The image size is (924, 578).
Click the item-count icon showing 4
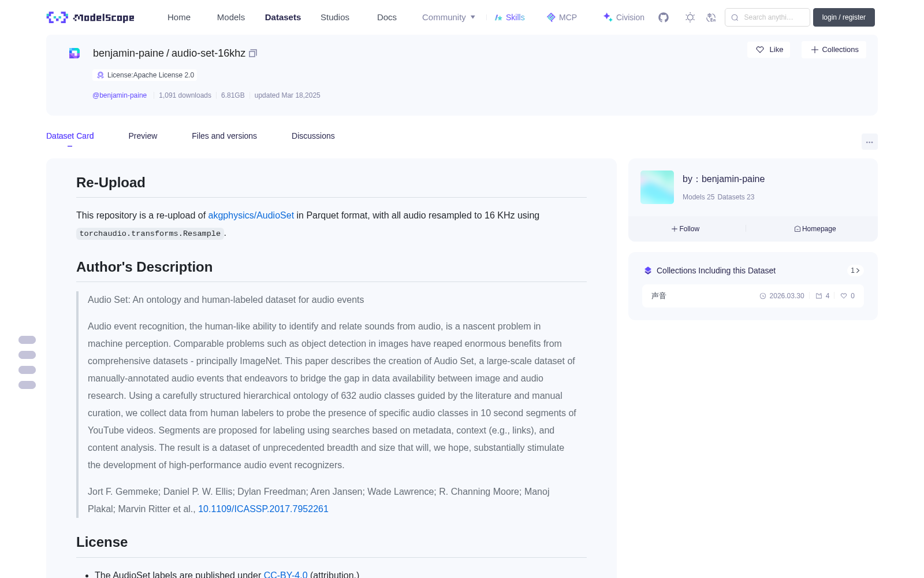pyautogui.click(x=819, y=296)
